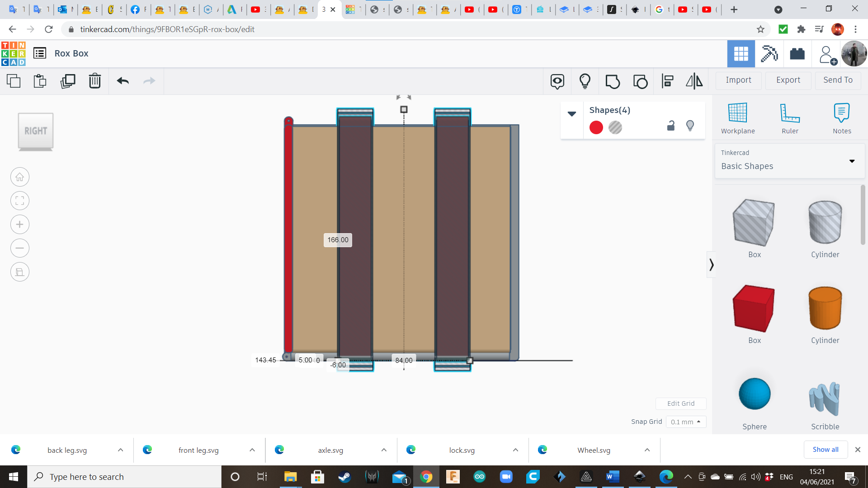Activate the Ruler tool
This screenshot has width=868, height=488.
click(790, 117)
